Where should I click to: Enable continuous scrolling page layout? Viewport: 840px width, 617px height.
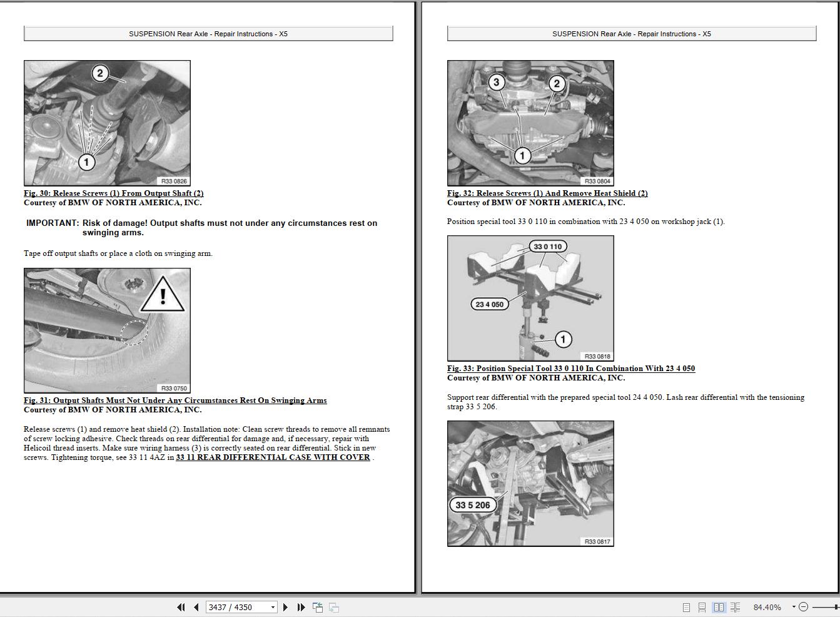click(x=702, y=607)
